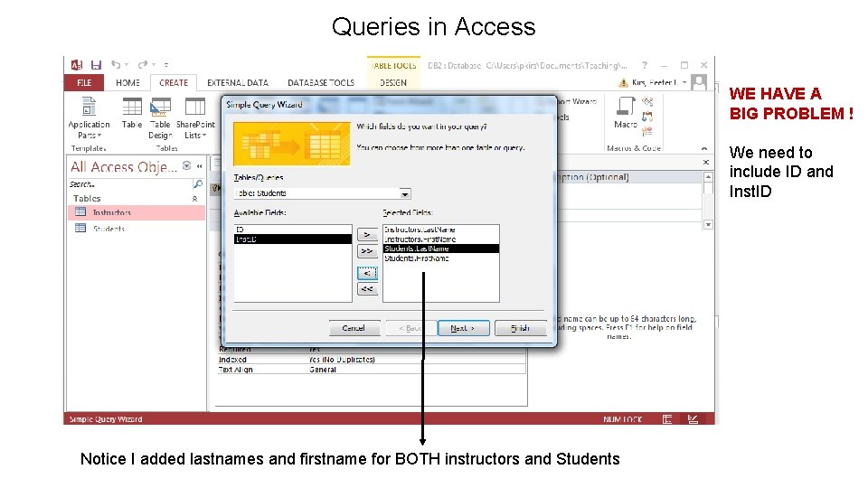Screen dimensions: 868x488
Task: Add selected field with single arrow button
Action: click(367, 234)
